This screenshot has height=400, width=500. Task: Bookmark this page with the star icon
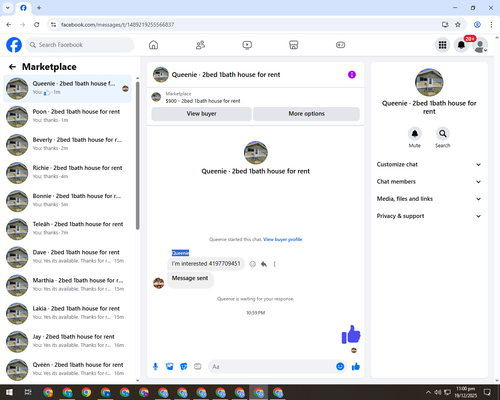coord(458,24)
